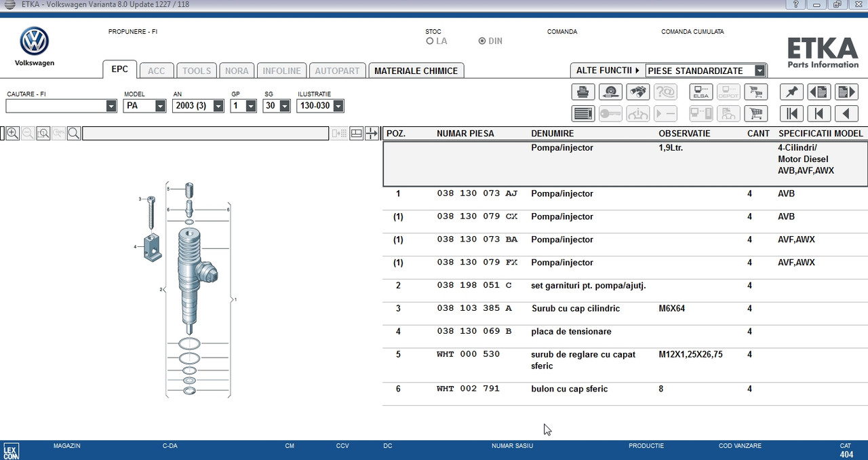Select part number 038 130 079 FX
This screenshot has width=868, height=460.
477,263
